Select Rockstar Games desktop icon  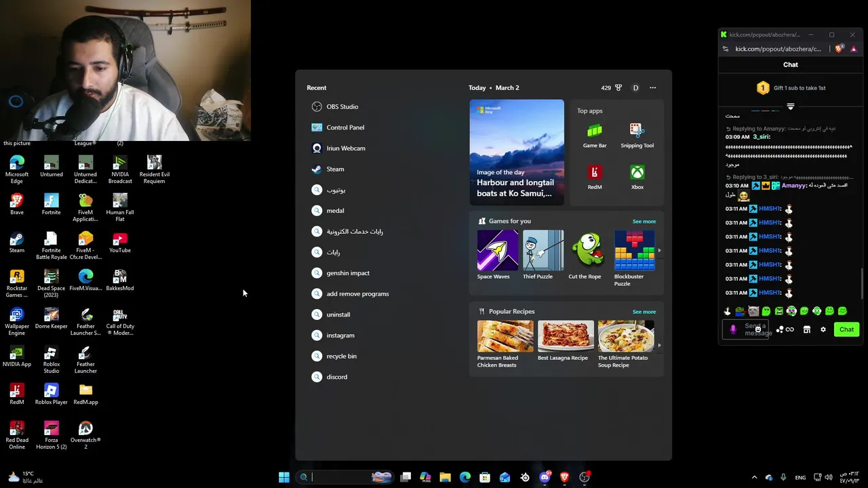coord(17,283)
